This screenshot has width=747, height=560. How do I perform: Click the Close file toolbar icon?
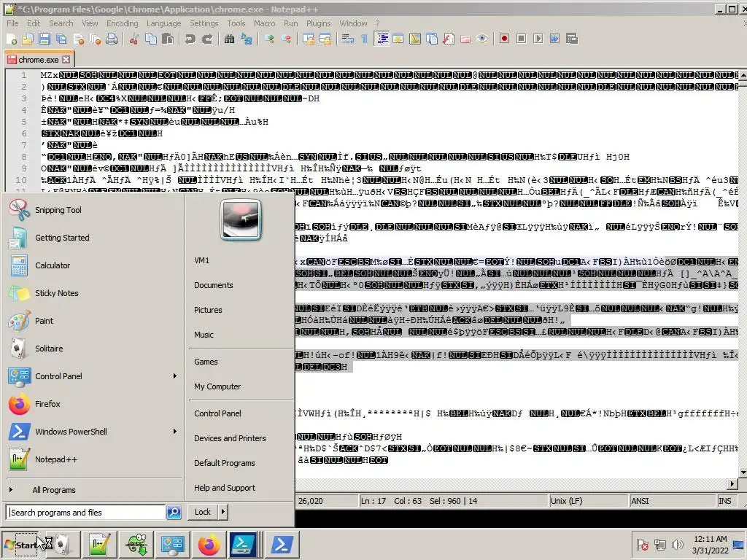[x=78, y=39]
